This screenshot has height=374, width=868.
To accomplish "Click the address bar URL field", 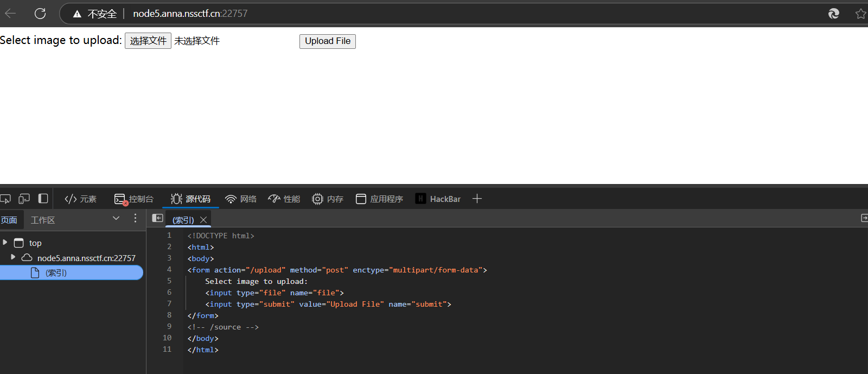I will pyautogui.click(x=380, y=14).
